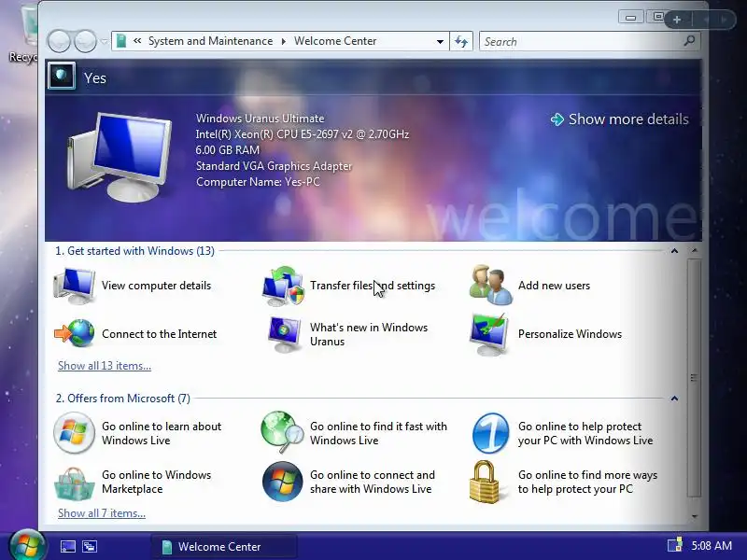Click the connect and share Windows orb icon
The height and width of the screenshot is (560, 747).
pyautogui.click(x=283, y=482)
